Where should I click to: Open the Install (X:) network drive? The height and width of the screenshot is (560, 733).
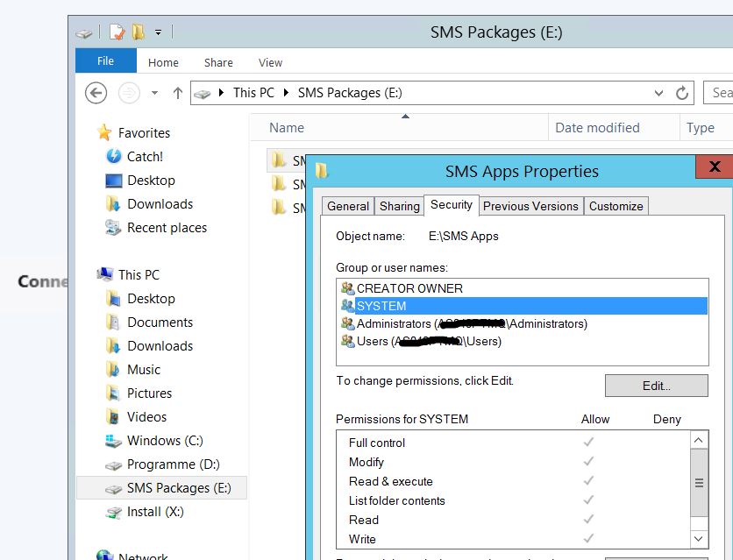pyautogui.click(x=155, y=512)
